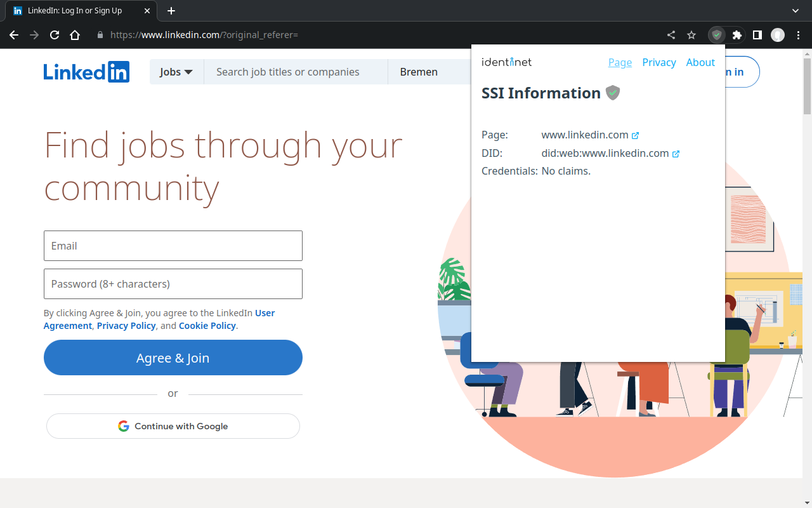Open a new browser tab

(x=171, y=11)
